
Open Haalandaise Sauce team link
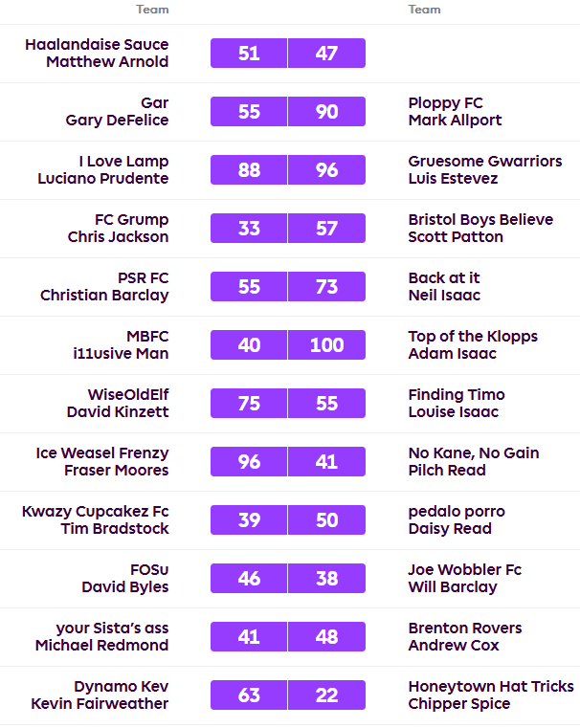point(97,44)
